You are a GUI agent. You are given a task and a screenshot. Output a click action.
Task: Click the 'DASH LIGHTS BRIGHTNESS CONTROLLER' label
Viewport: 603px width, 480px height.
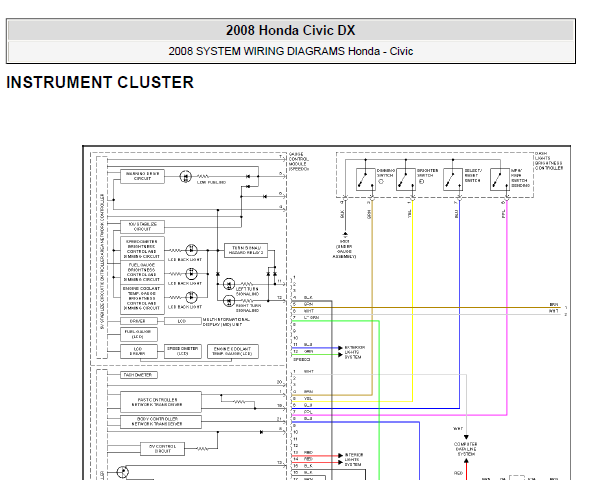coord(549,161)
